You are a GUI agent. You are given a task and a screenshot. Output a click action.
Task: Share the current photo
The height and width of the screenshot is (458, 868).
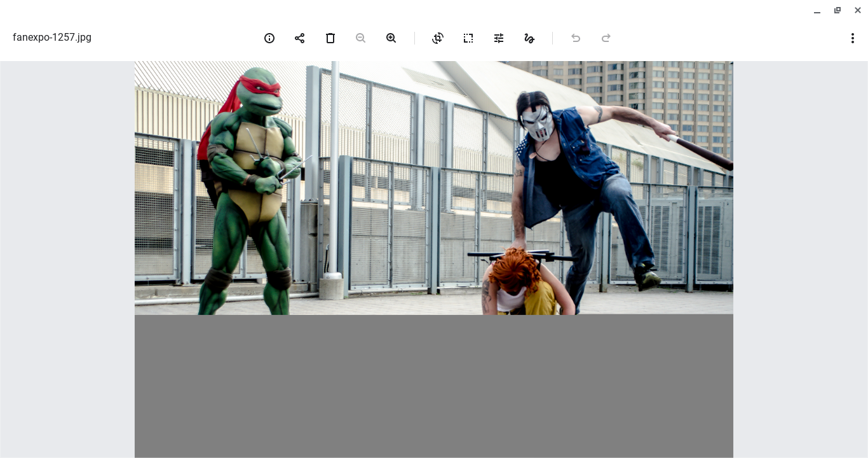tap(300, 38)
